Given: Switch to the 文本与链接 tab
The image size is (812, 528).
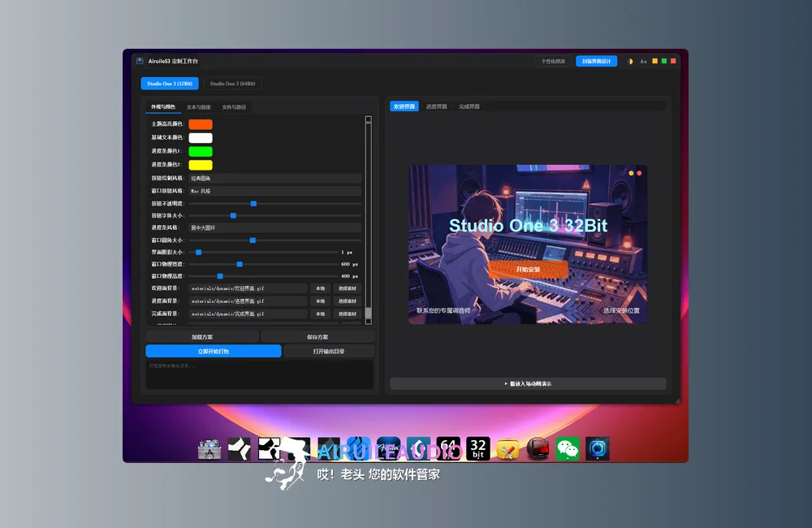Looking at the screenshot, I should point(198,107).
